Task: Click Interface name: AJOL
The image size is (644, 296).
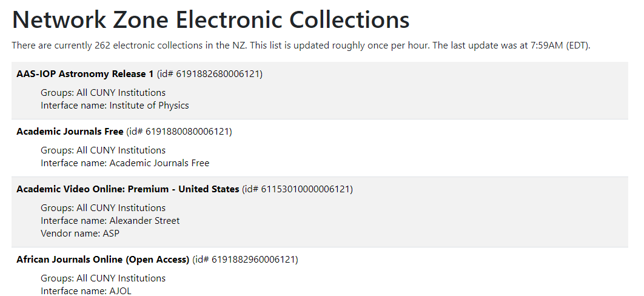Action: [x=86, y=291]
